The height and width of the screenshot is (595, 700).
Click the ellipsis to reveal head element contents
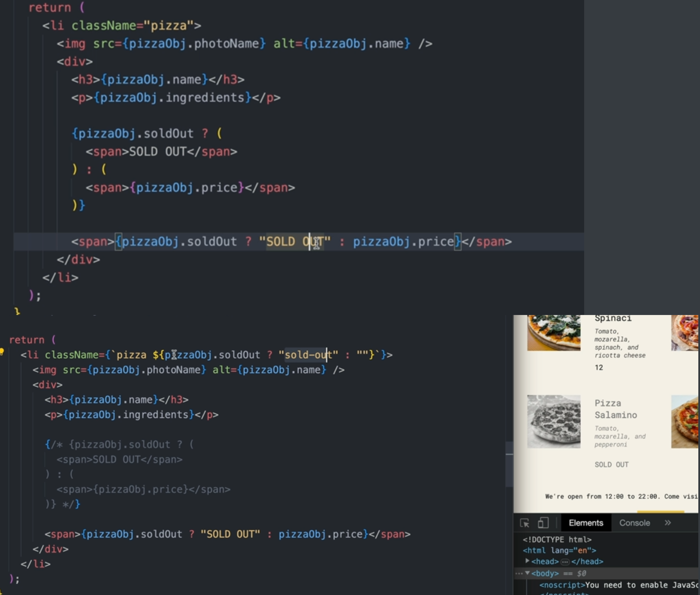[565, 562]
